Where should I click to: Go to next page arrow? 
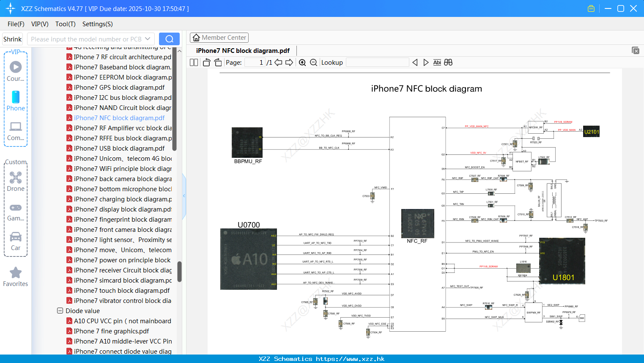289,63
